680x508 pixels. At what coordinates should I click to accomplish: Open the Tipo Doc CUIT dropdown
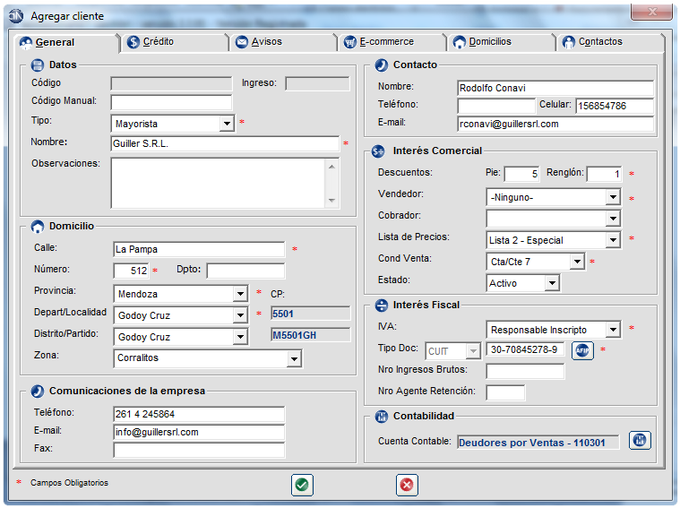click(x=473, y=351)
